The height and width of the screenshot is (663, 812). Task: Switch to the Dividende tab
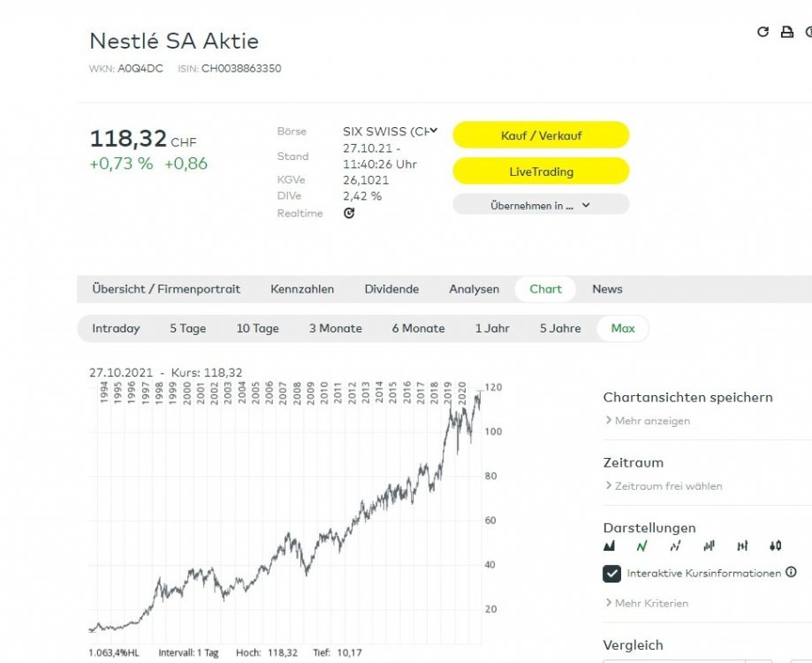pyautogui.click(x=391, y=289)
